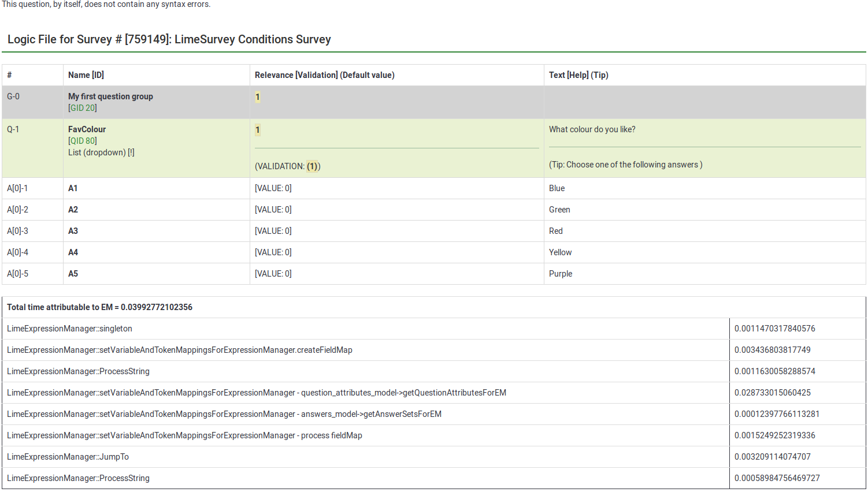This screenshot has height=492, width=868.
Task: Click the highlighted relevance value for FavColour
Action: coord(258,130)
